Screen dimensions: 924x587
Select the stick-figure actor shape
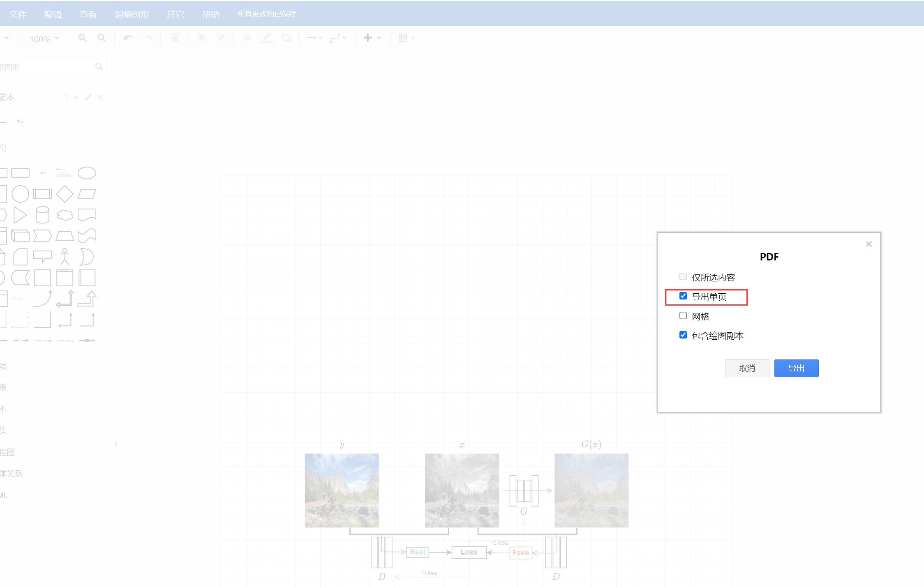pos(65,257)
